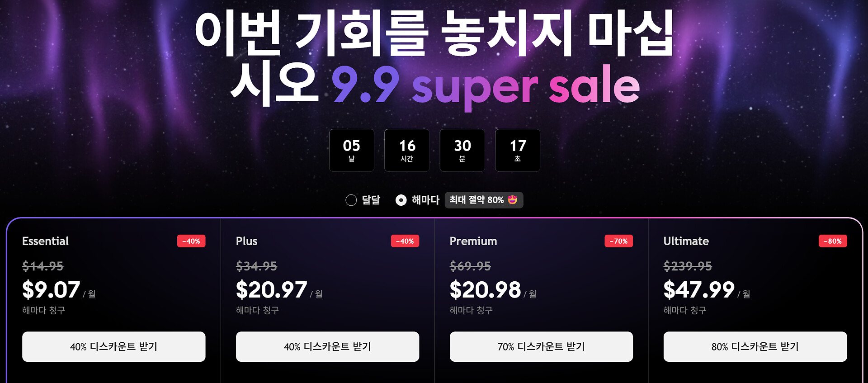
Task: Select the 해마다 yearly billing radio button
Action: [401, 200]
